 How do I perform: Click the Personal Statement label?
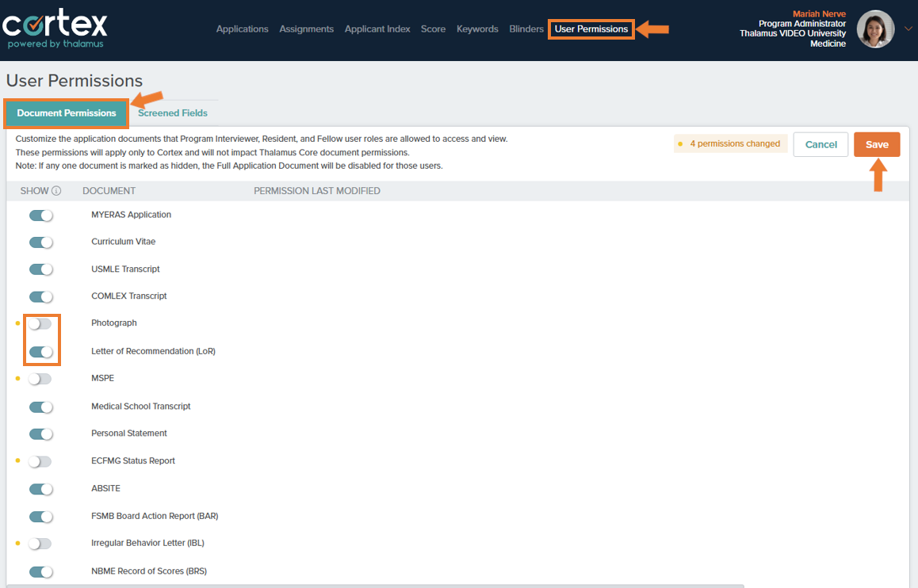coord(128,433)
